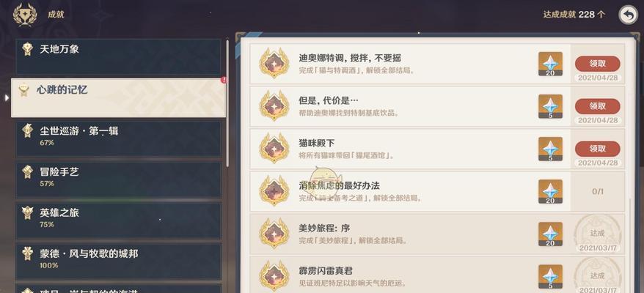Open 冒险手艺 category at 57%
644x293 pixels.
pyautogui.click(x=118, y=179)
